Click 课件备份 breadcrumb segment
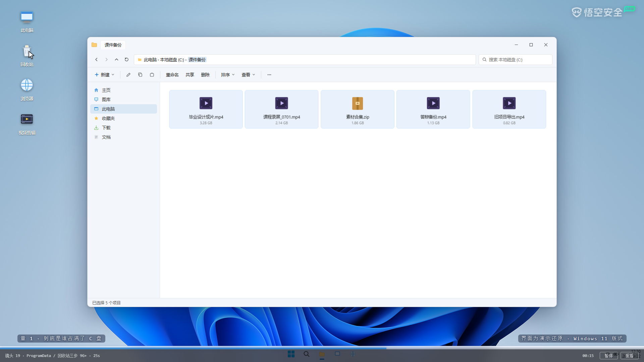The height and width of the screenshot is (362, 644). point(197,60)
